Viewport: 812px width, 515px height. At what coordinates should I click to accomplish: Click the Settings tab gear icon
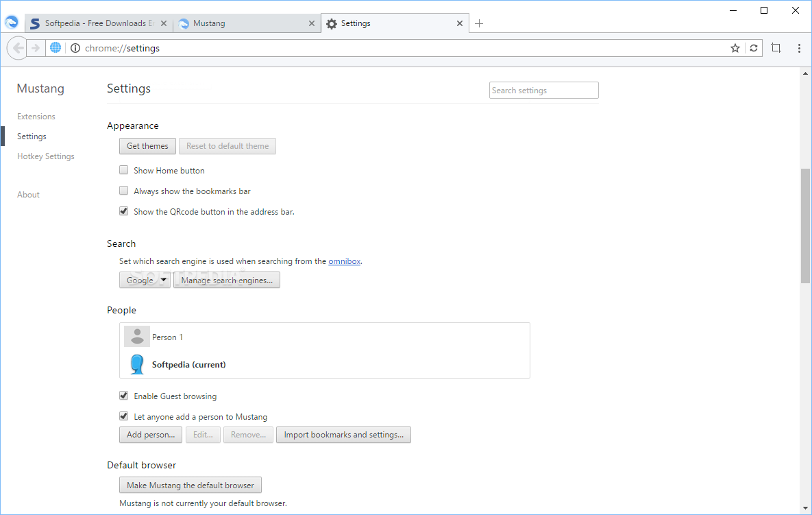click(x=332, y=24)
